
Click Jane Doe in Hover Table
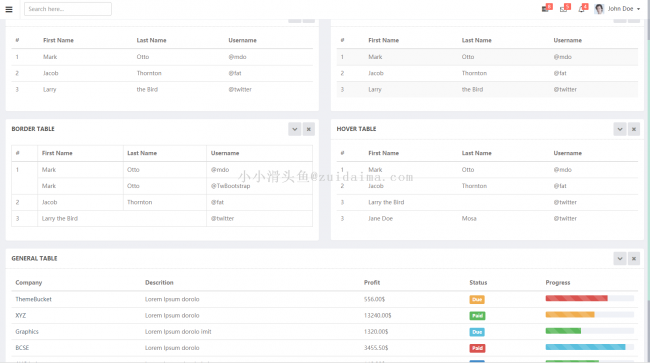(381, 218)
